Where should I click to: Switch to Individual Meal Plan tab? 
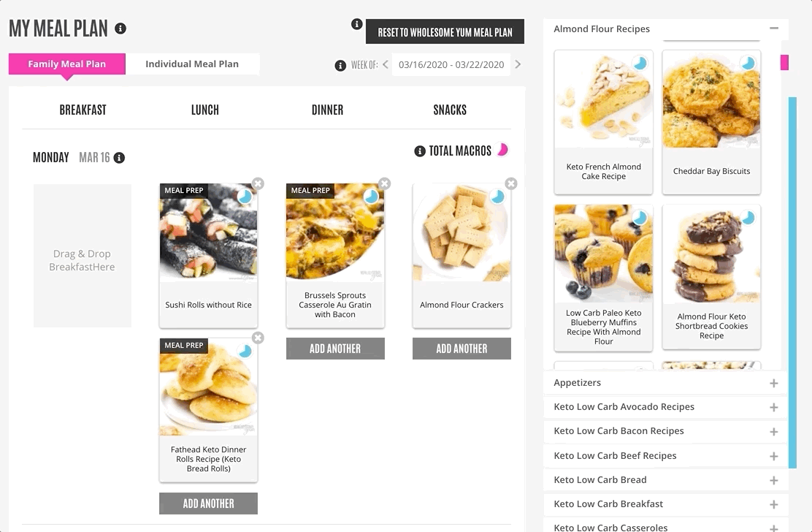pos(192,64)
